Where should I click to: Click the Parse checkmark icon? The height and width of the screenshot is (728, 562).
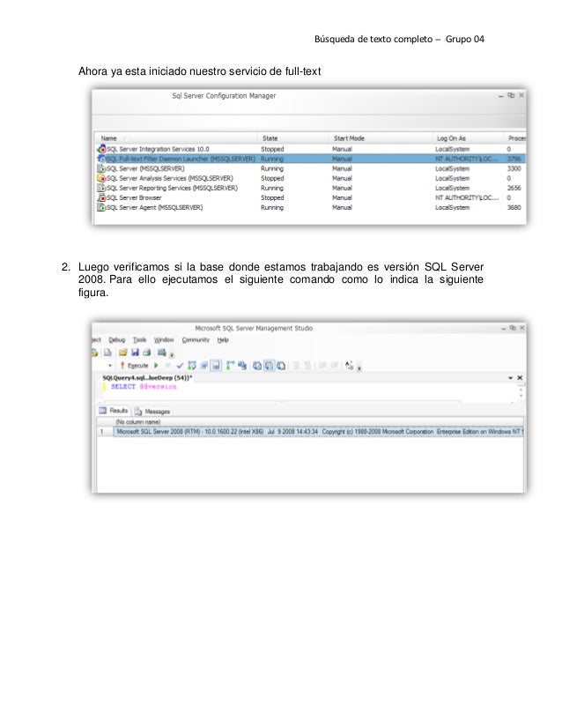[x=180, y=366]
